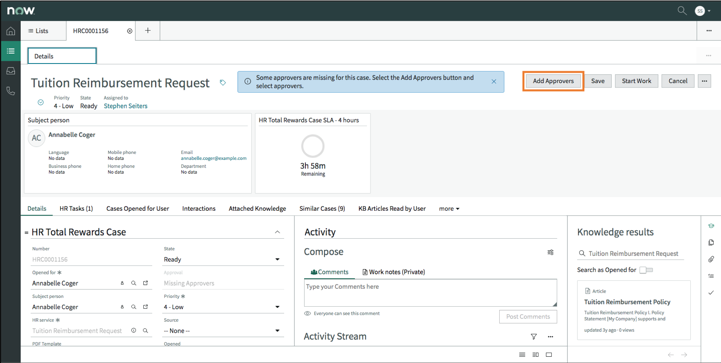Viewport: 721px width, 363px height.
Task: Switch to single-pane layout icon at bottom
Action: click(x=522, y=355)
